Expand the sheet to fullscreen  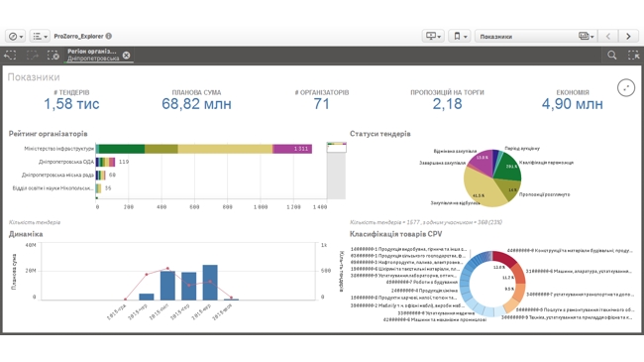pos(626,87)
